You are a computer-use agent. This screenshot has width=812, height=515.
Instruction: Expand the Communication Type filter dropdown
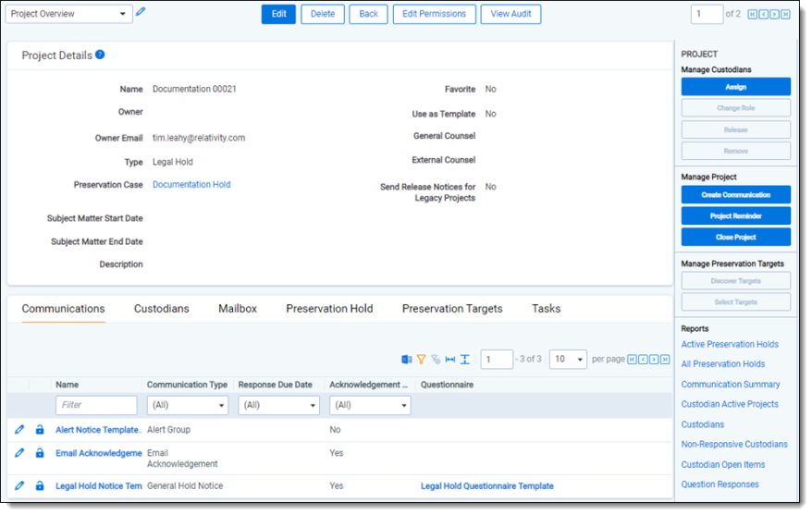pyautogui.click(x=188, y=405)
